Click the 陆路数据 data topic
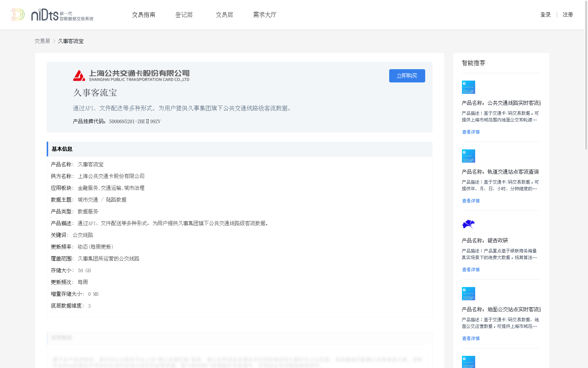Viewport: 588px width, 368px height. click(116, 200)
